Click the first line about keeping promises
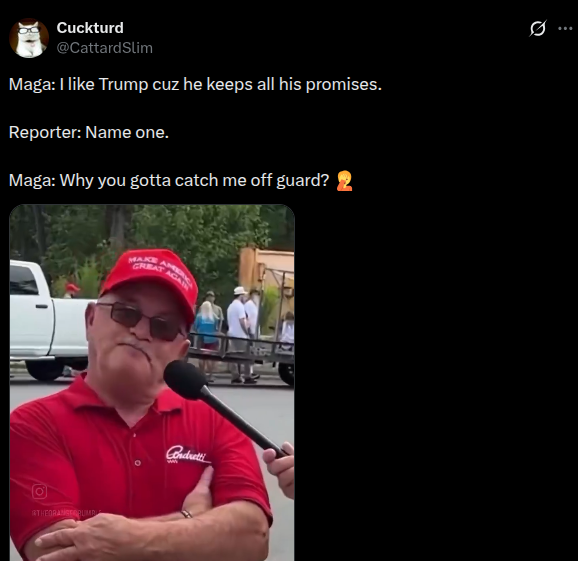578x561 pixels. click(195, 84)
